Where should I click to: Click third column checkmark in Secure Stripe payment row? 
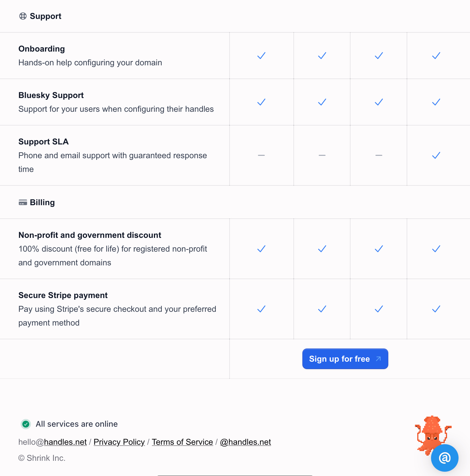379,309
